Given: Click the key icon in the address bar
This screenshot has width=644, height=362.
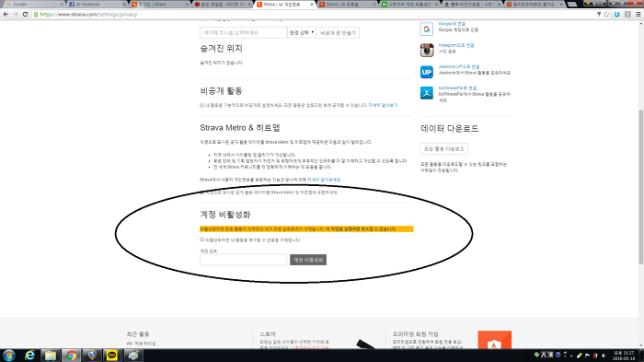Looking at the screenshot, I should [x=599, y=15].
